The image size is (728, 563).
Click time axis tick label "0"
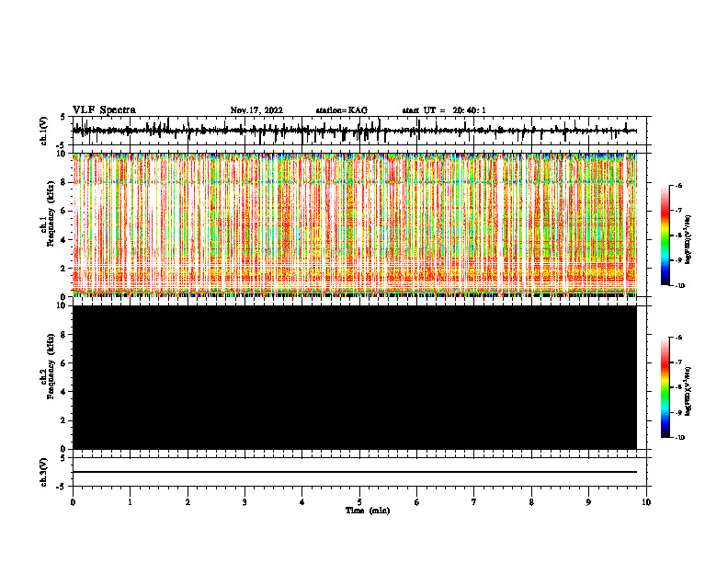[x=73, y=502]
